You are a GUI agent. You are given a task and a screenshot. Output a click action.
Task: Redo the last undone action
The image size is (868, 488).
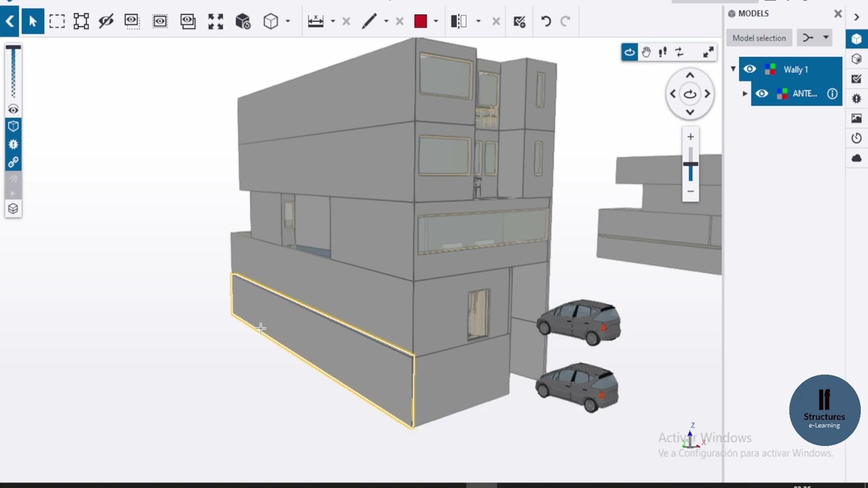coord(566,22)
